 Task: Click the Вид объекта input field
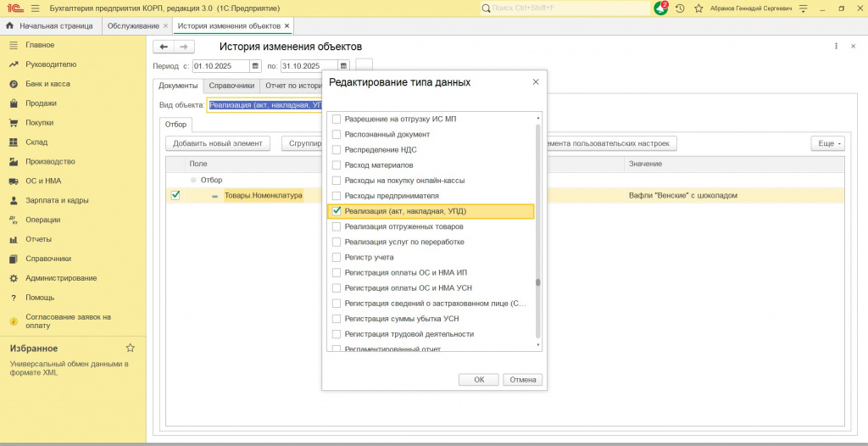pos(264,105)
